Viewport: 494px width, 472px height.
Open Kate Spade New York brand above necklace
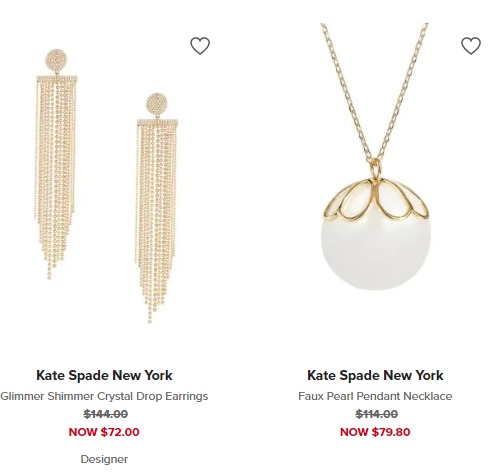(x=375, y=375)
